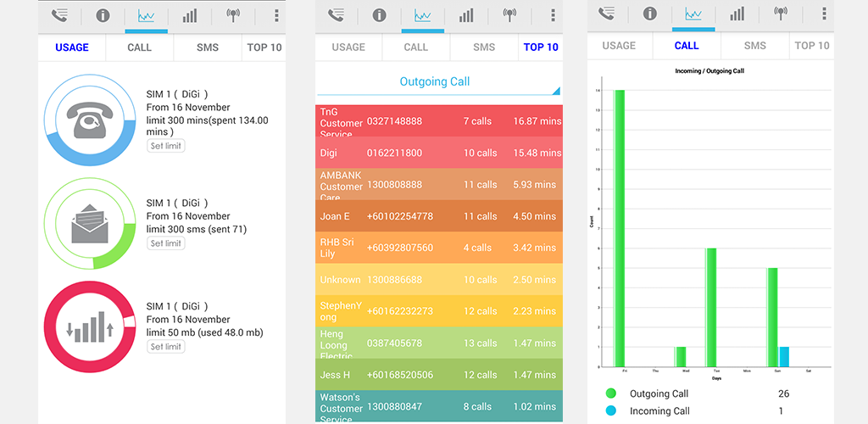
Task: Tap the data-usage bars circle icon
Action: coord(90,326)
